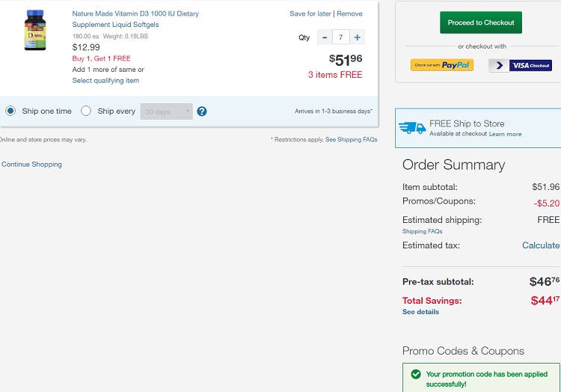The image size is (561, 392).
Task: Click the Order Summary heading
Action: [x=454, y=165]
